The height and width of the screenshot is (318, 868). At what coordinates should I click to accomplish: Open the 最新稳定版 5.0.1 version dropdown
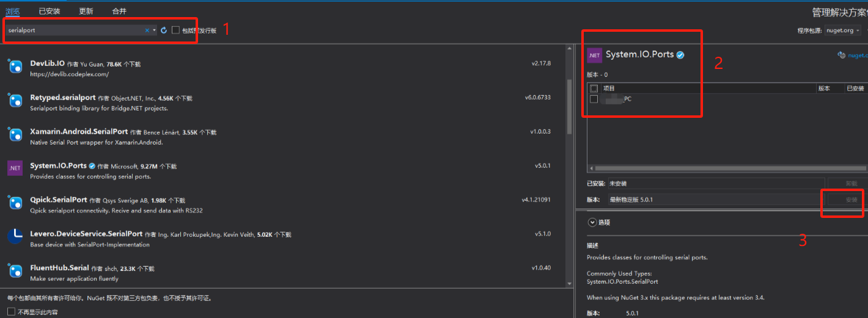tap(716, 200)
